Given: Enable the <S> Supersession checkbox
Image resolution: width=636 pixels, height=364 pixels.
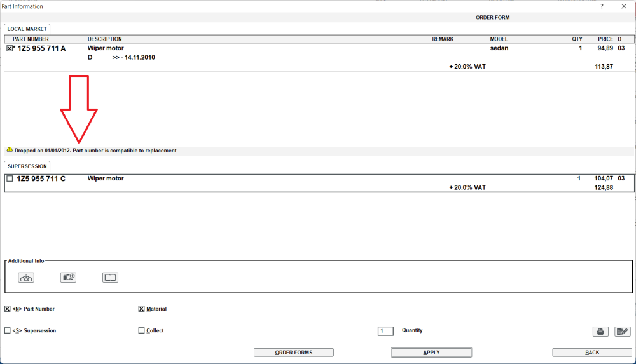Looking at the screenshot, I should (7, 331).
